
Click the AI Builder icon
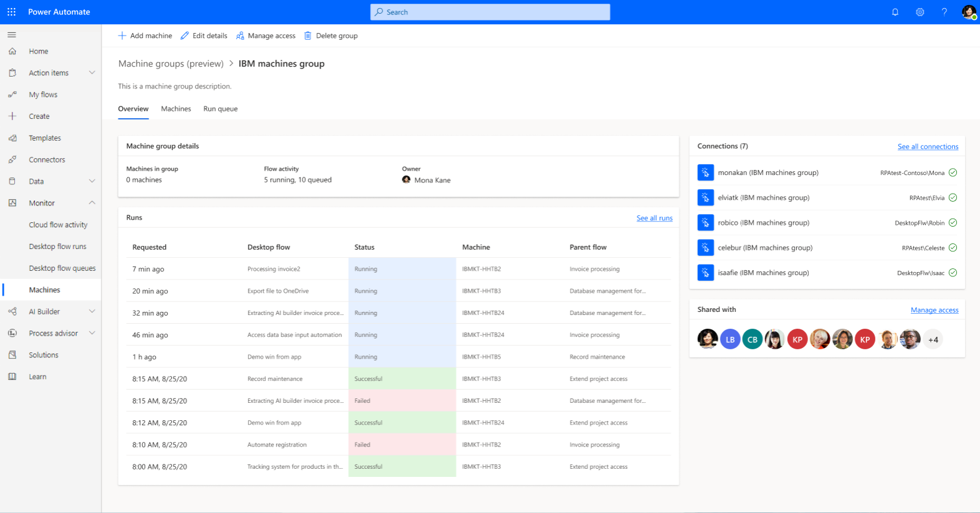(x=12, y=311)
